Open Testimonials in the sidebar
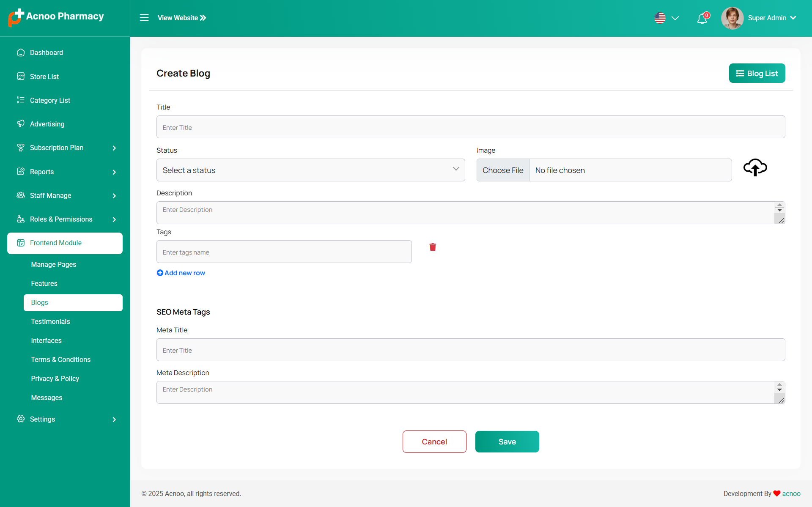Viewport: 812px width, 507px height. (50, 322)
